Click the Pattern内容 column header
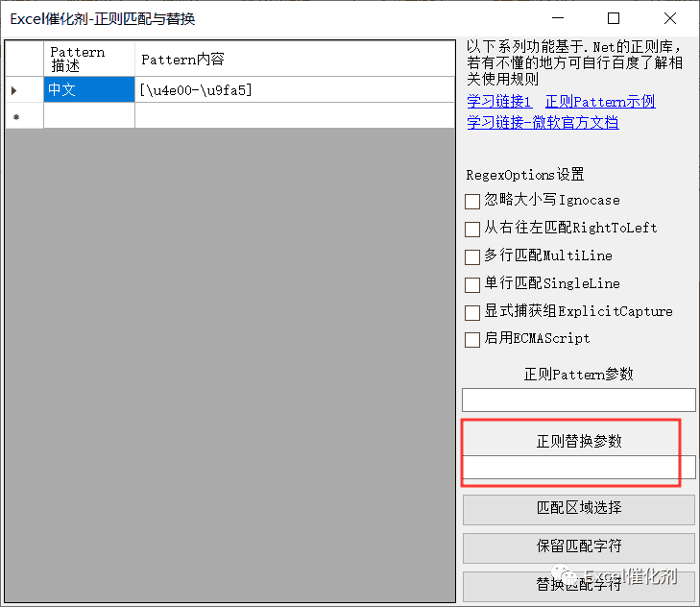This screenshot has width=700, height=607. click(295, 59)
